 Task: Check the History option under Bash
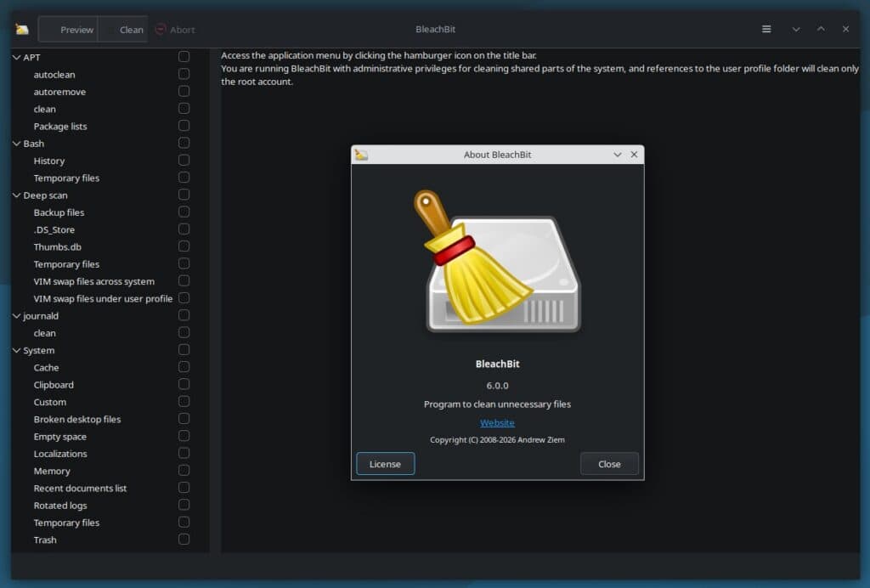184,160
